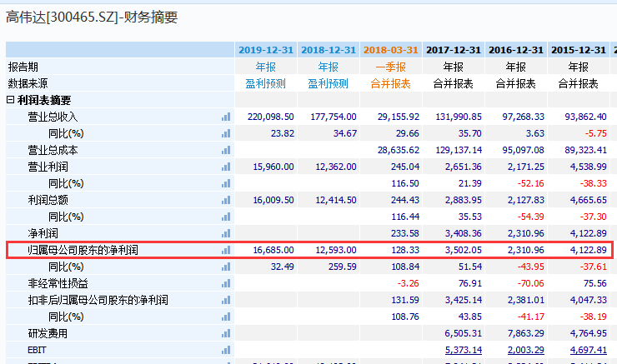Select the 报告期 row label

tap(23, 67)
